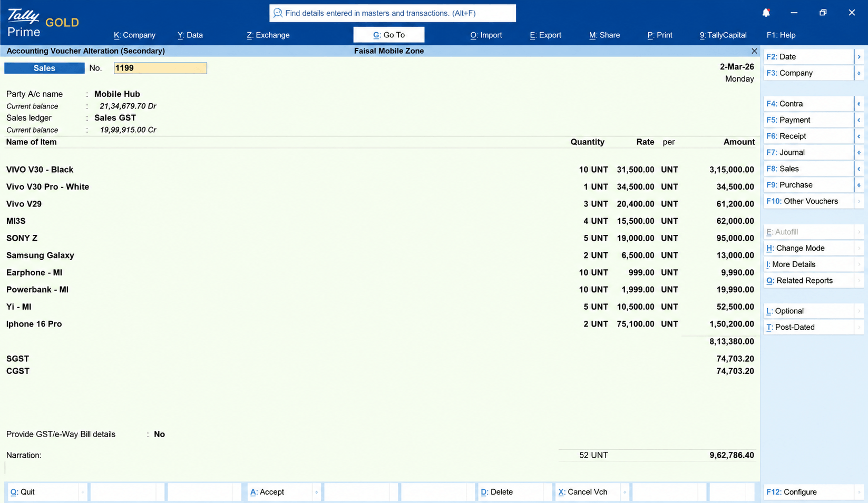The width and height of the screenshot is (868, 503).
Task: Expand the F5 Payment arrow
Action: click(x=859, y=120)
